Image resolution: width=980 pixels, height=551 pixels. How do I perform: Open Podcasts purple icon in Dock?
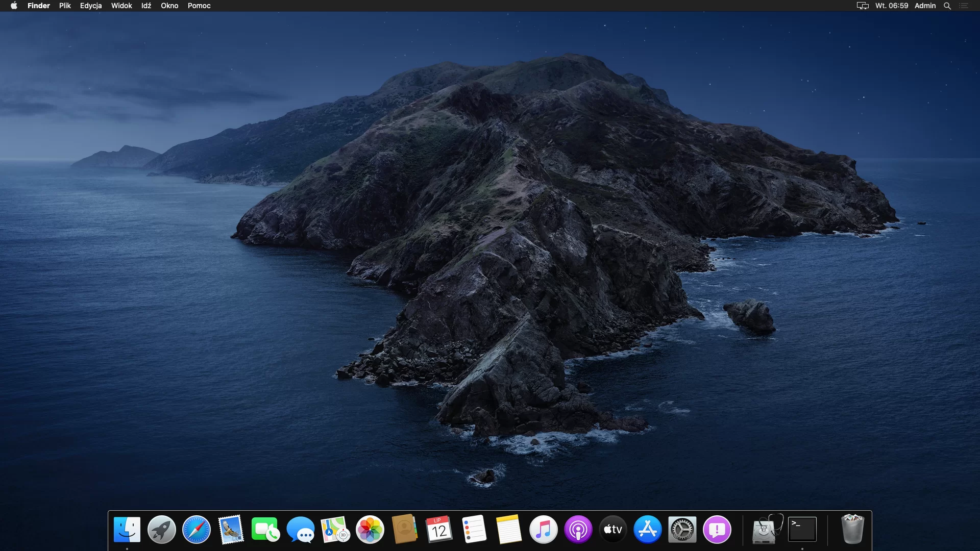(578, 530)
